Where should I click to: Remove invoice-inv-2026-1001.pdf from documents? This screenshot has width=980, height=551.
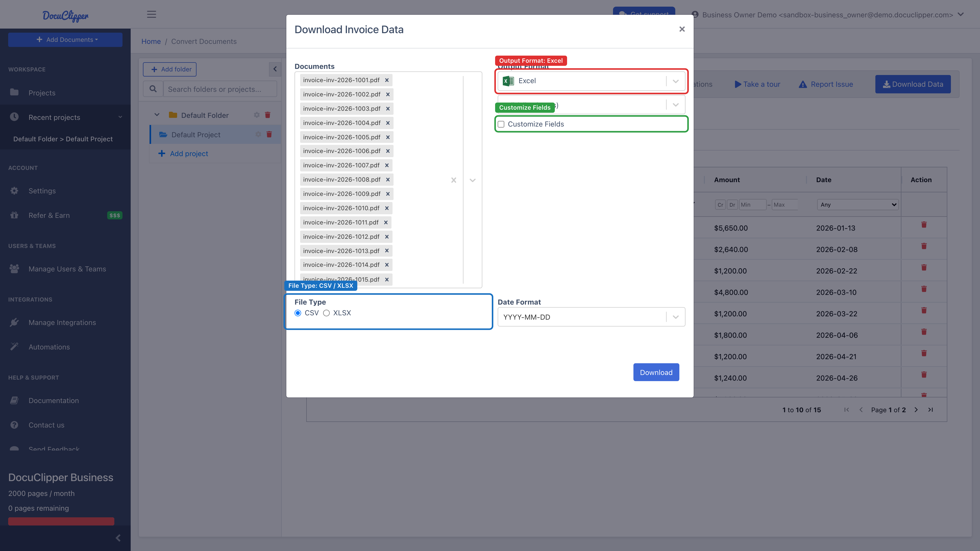[387, 80]
